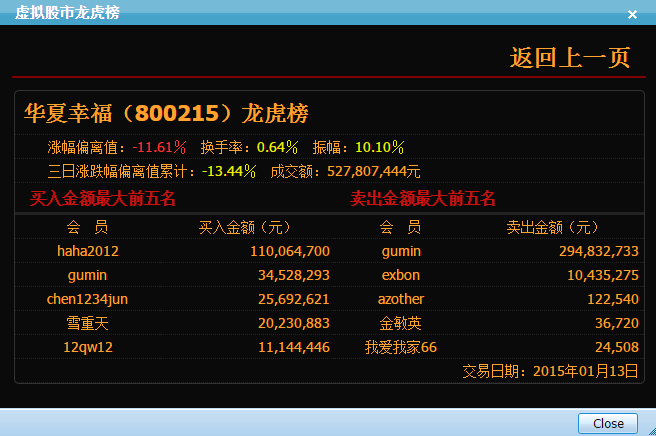Image resolution: width=656 pixels, height=436 pixels.
Task: Click the 卖出金额最大前五名 section header
Action: pos(423,198)
